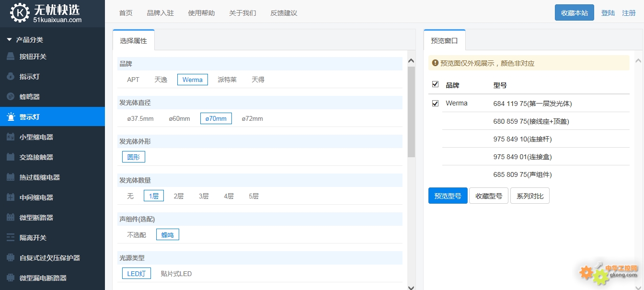Select brand APT
Screen dimensions: 644x290
coord(133,80)
